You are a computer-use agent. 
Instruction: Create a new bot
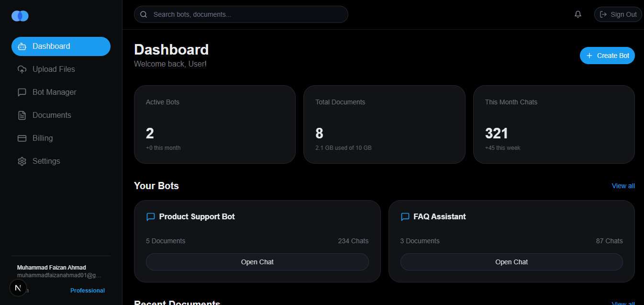point(607,55)
